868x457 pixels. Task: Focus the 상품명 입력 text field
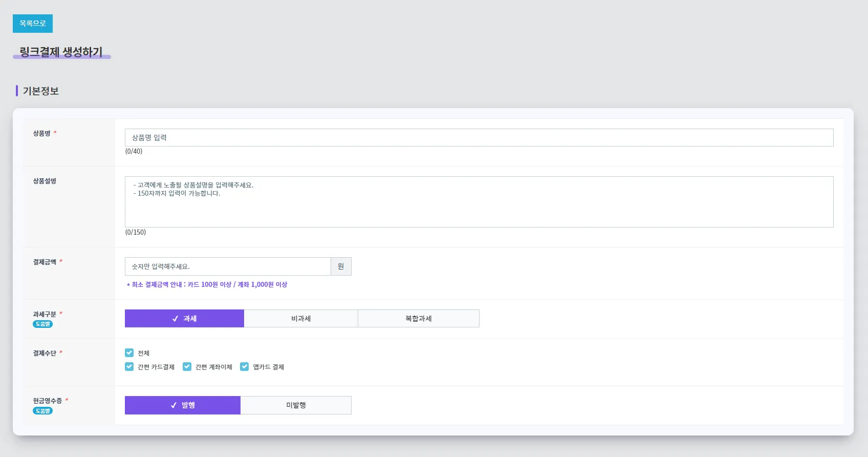click(479, 138)
